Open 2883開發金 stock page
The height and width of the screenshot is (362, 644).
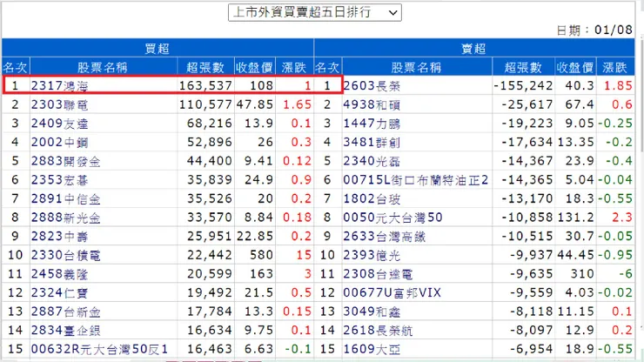click(x=66, y=161)
